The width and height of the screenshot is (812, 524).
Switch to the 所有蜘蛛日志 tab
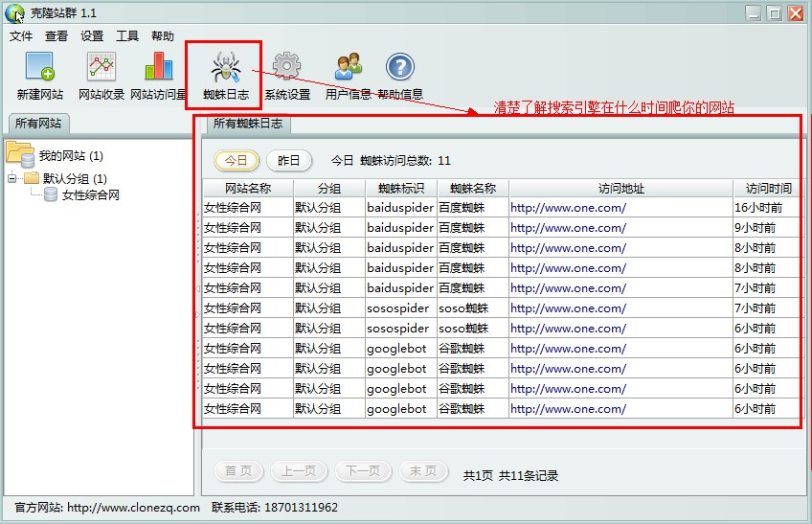click(x=248, y=124)
